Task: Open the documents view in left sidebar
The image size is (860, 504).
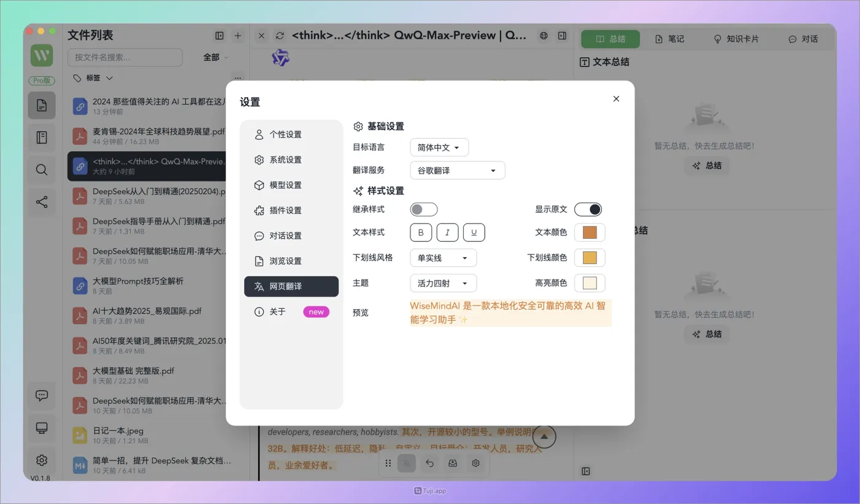Action: tap(42, 106)
